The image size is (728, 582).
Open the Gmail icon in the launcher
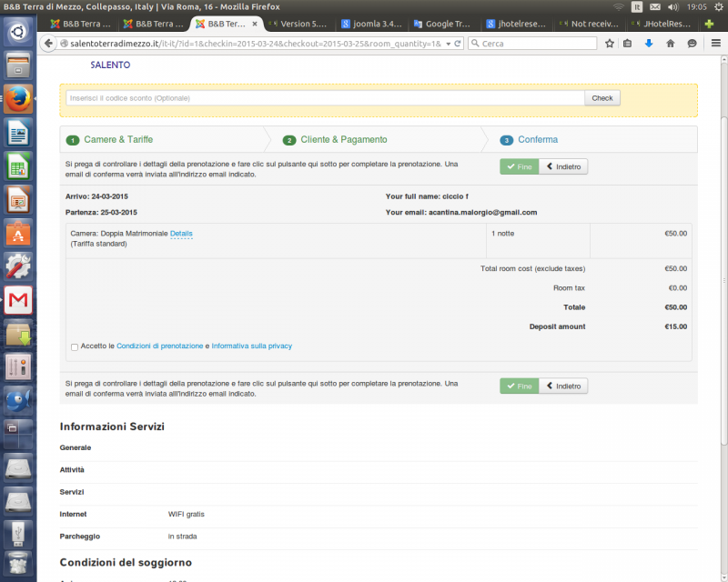tap(18, 300)
